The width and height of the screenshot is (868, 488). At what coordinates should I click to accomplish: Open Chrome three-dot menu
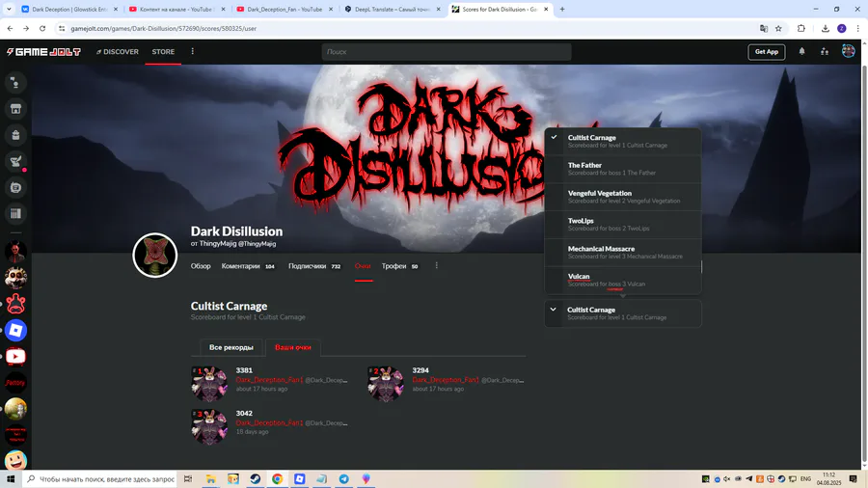point(858,28)
